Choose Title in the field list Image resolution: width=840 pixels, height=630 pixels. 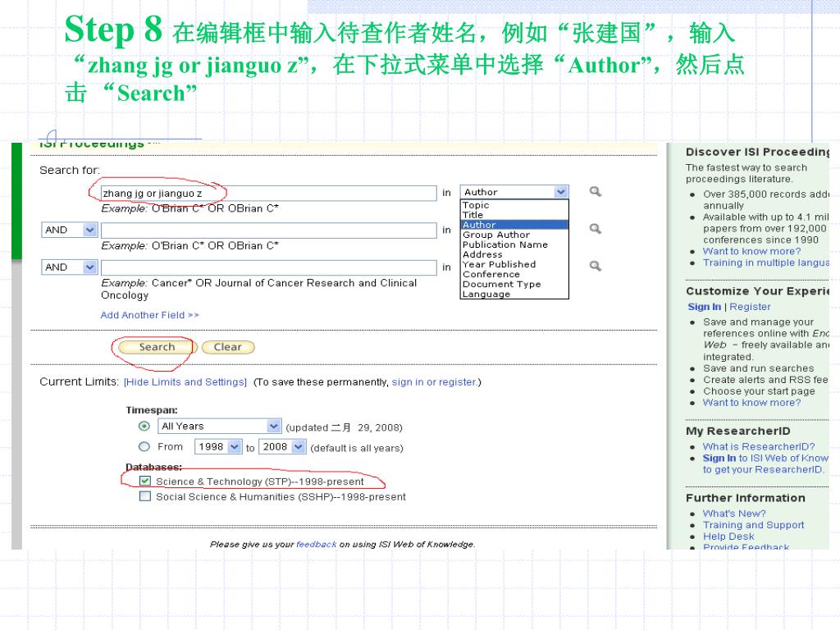(514, 215)
